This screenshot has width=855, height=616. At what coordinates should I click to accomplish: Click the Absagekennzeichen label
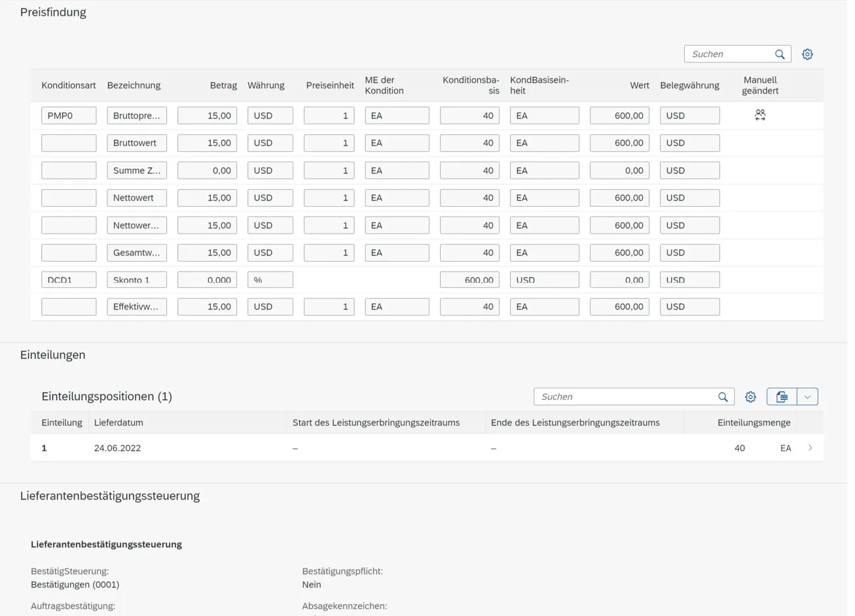click(344, 606)
